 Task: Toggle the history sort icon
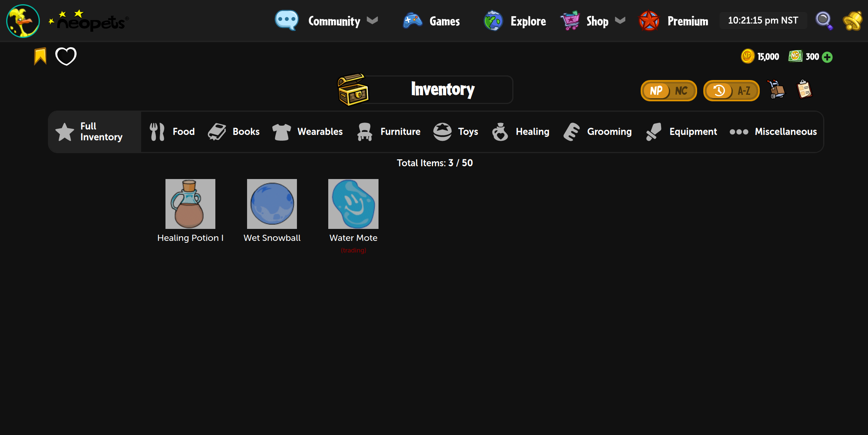719,90
